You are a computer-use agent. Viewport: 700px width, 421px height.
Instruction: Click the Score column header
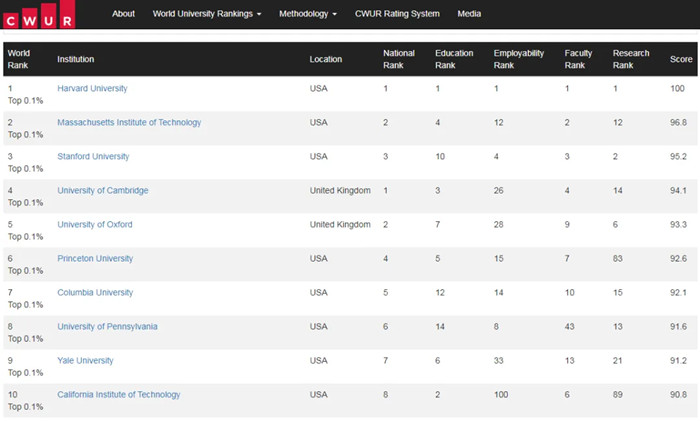point(681,59)
